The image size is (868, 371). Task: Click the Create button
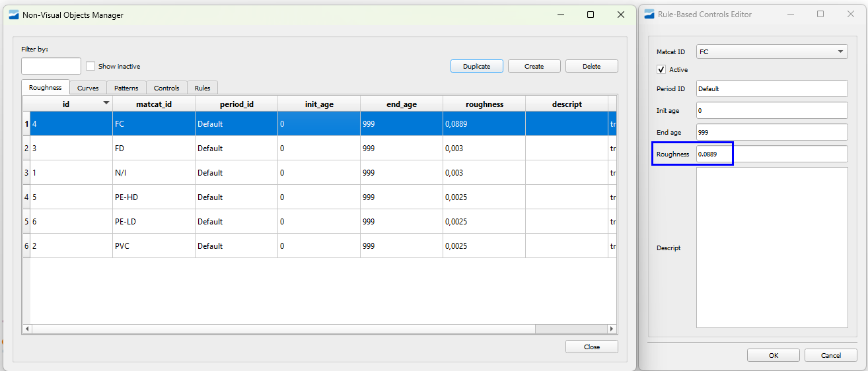coord(534,66)
